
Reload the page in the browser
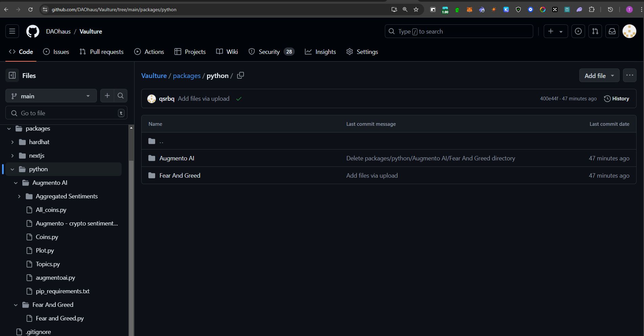(30, 9)
